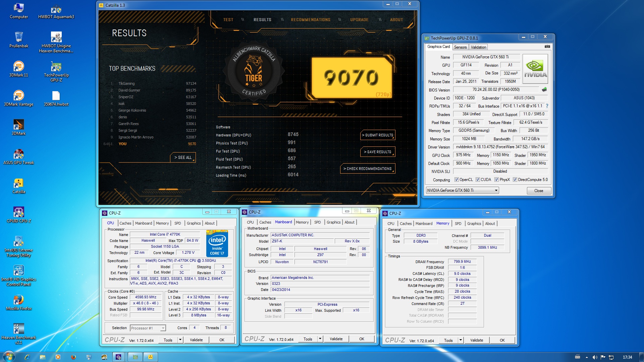Click the GPU-Z BIOS save chip icon
The height and width of the screenshot is (362, 644).
pyautogui.click(x=544, y=89)
